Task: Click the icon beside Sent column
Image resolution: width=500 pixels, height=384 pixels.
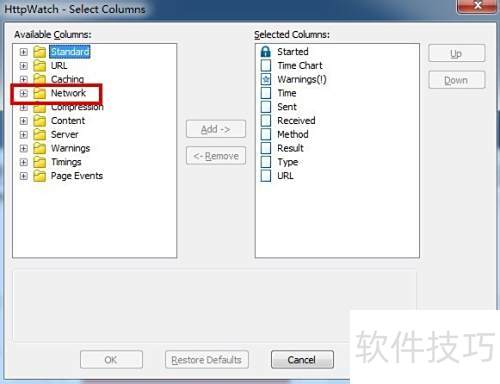Action: tap(266, 107)
